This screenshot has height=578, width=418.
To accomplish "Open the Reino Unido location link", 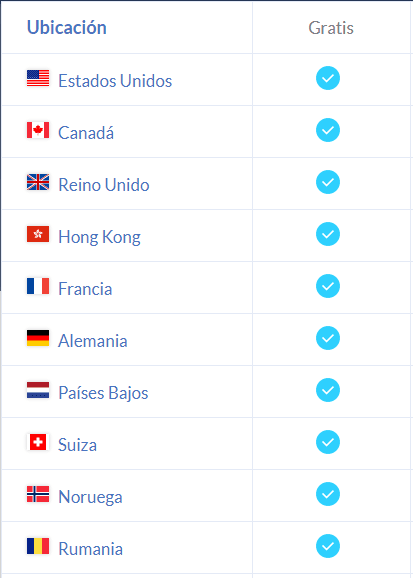I will click(104, 185).
